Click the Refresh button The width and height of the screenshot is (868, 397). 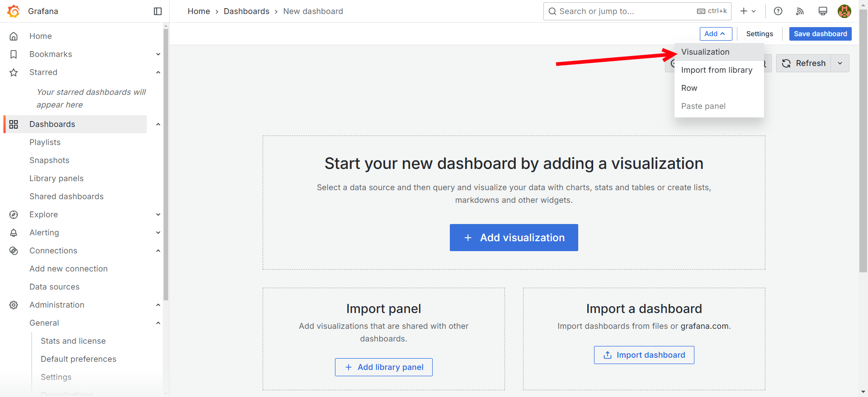803,63
